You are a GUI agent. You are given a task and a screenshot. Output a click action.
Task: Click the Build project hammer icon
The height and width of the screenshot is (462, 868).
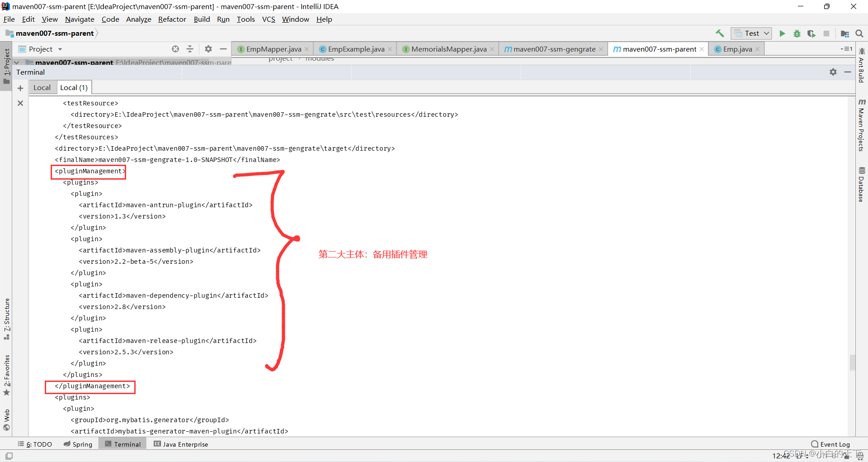click(720, 33)
